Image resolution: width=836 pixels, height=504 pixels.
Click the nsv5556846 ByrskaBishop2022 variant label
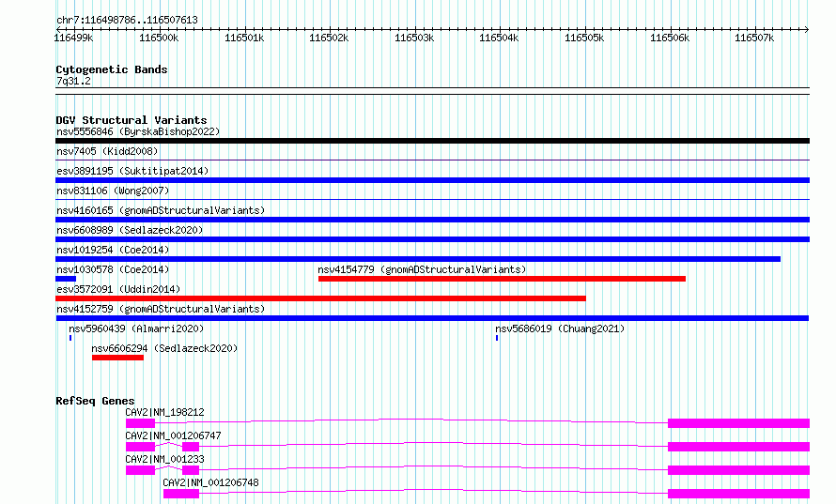[x=138, y=131]
